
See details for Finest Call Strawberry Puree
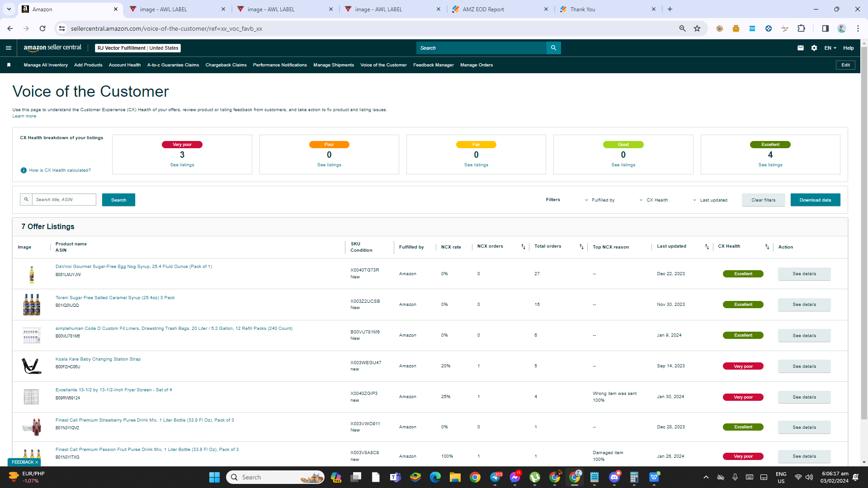pyautogui.click(x=804, y=427)
